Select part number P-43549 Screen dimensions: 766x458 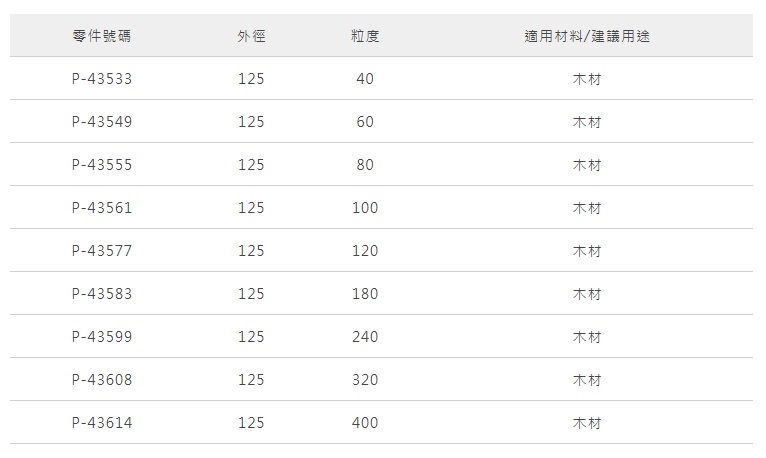click(x=102, y=122)
